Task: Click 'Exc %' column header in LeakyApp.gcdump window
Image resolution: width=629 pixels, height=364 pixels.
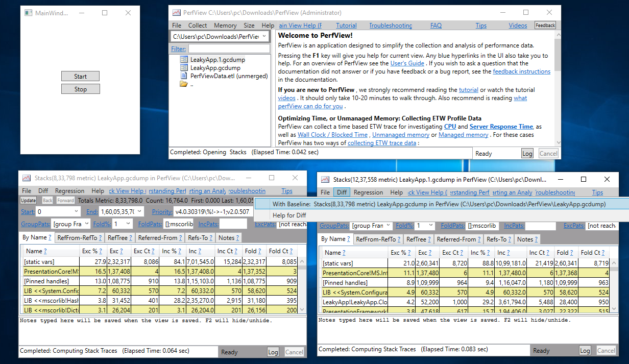Action: [x=92, y=251]
